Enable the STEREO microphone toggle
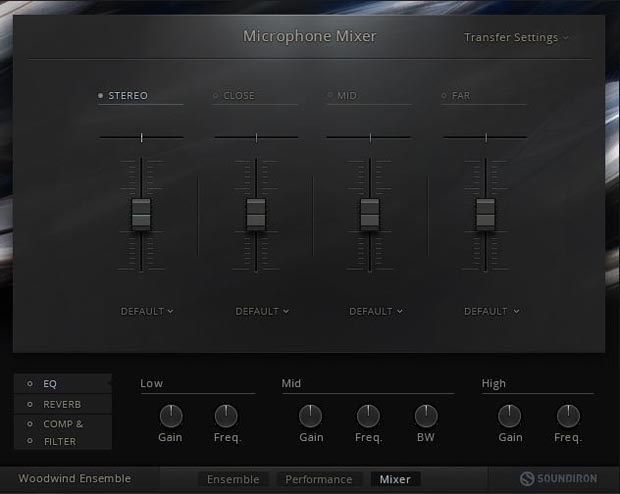The height and width of the screenshot is (494, 620). [x=100, y=95]
